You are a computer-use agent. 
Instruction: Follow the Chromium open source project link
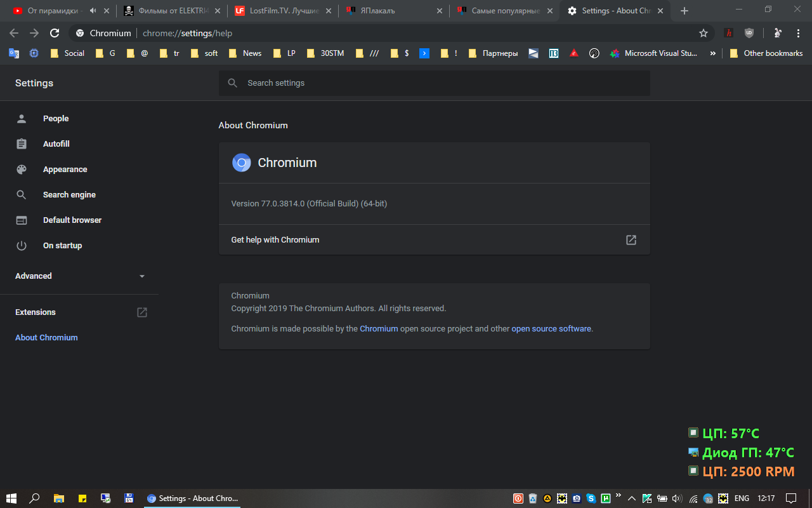[379, 329]
